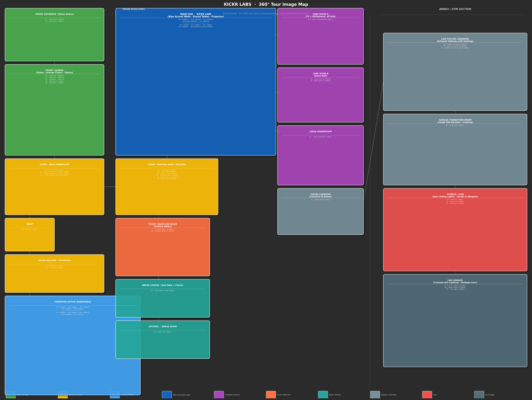Click the '48-boardroom-entrance [empty]' entry

tap(202, 27)
